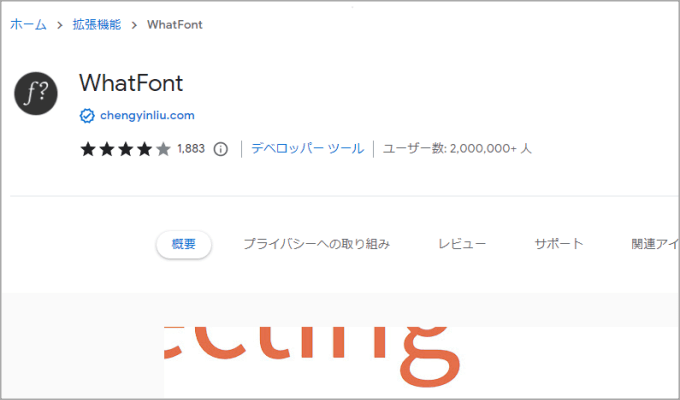Click the WhatFont title heading
Image resolution: width=680 pixels, height=400 pixels.
(x=131, y=83)
